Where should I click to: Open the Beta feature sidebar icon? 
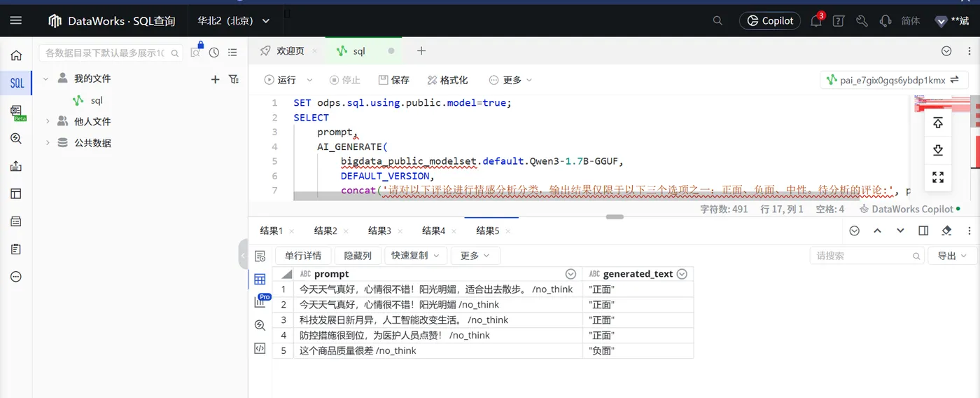17,112
